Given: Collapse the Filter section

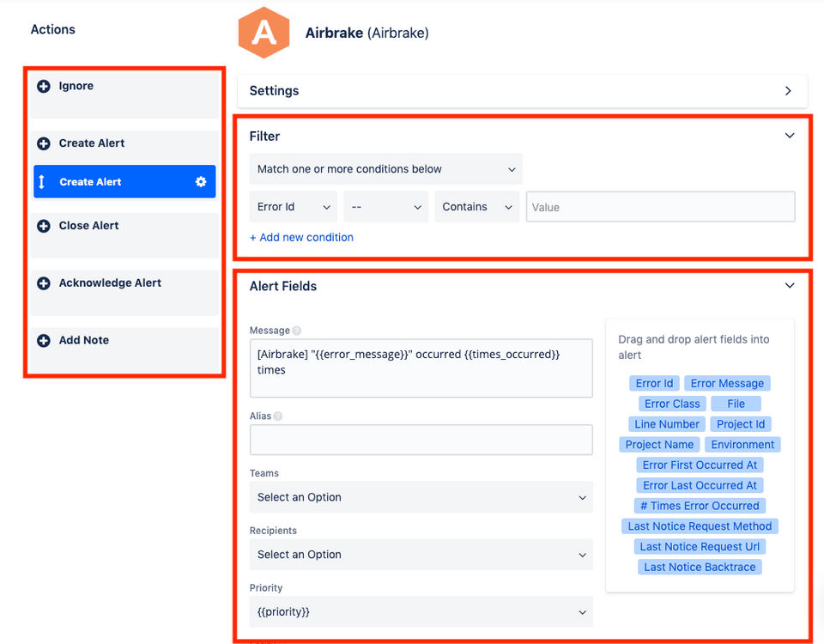Looking at the screenshot, I should point(790,136).
